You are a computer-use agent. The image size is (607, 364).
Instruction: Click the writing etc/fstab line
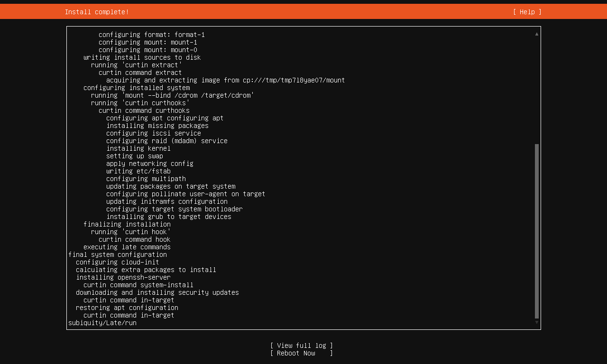tap(138, 171)
